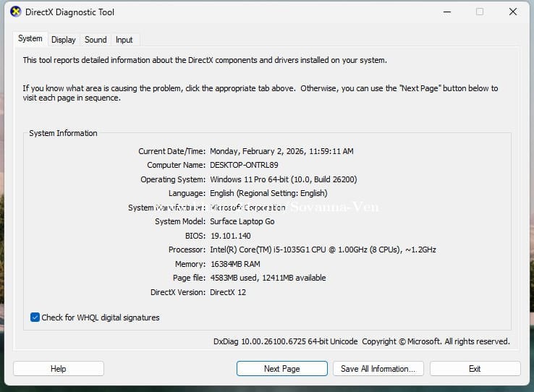Click the Surface Laptop Go model text
This screenshot has height=392, width=534.
242,222
